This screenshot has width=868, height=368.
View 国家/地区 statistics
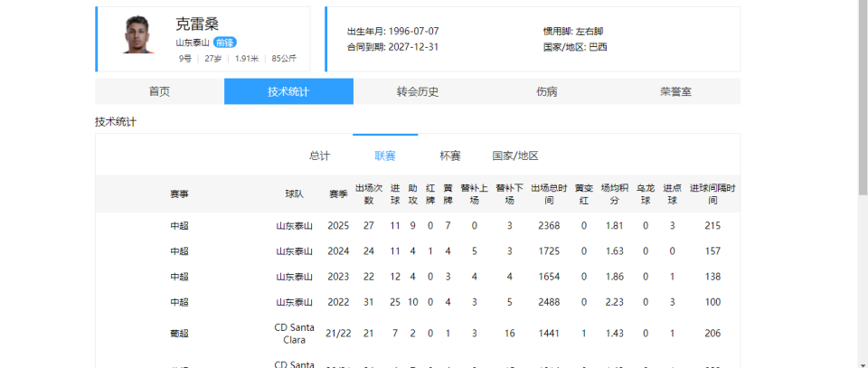coord(515,156)
